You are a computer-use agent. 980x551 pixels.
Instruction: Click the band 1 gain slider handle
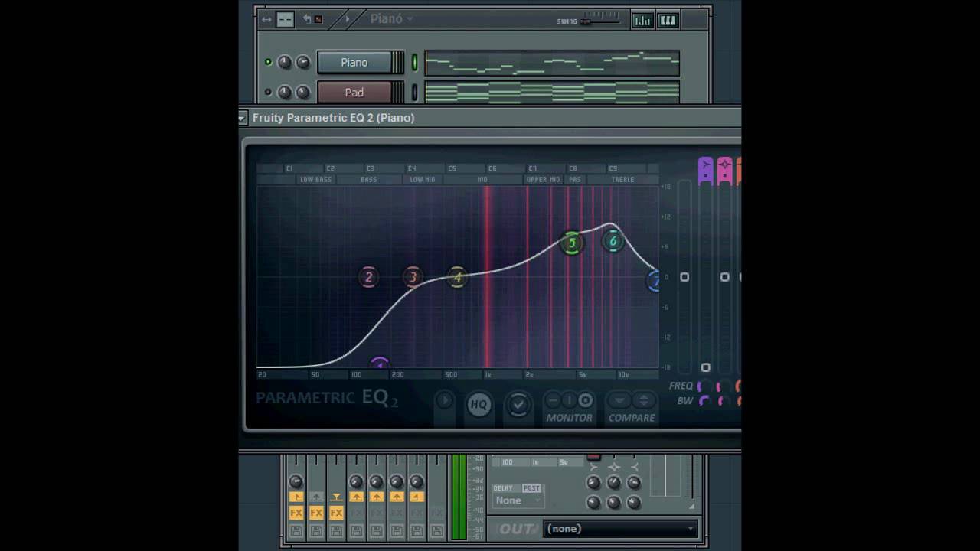684,277
